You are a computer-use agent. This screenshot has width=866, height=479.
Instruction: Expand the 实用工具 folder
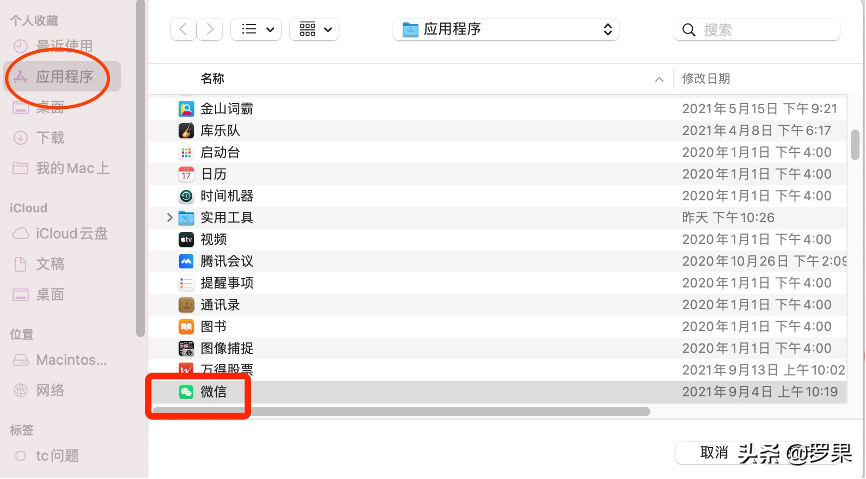click(x=170, y=218)
